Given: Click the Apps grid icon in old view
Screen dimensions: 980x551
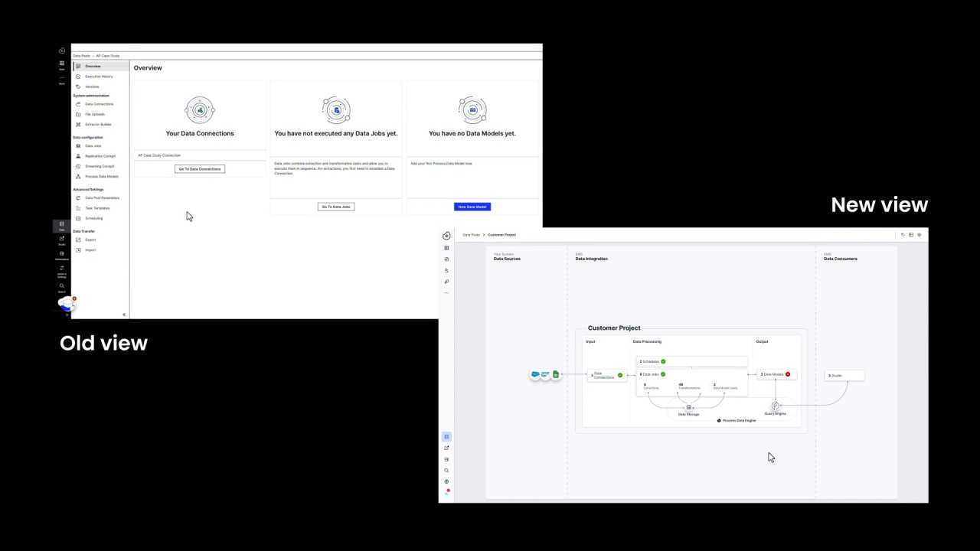Looking at the screenshot, I should pyautogui.click(x=62, y=64).
